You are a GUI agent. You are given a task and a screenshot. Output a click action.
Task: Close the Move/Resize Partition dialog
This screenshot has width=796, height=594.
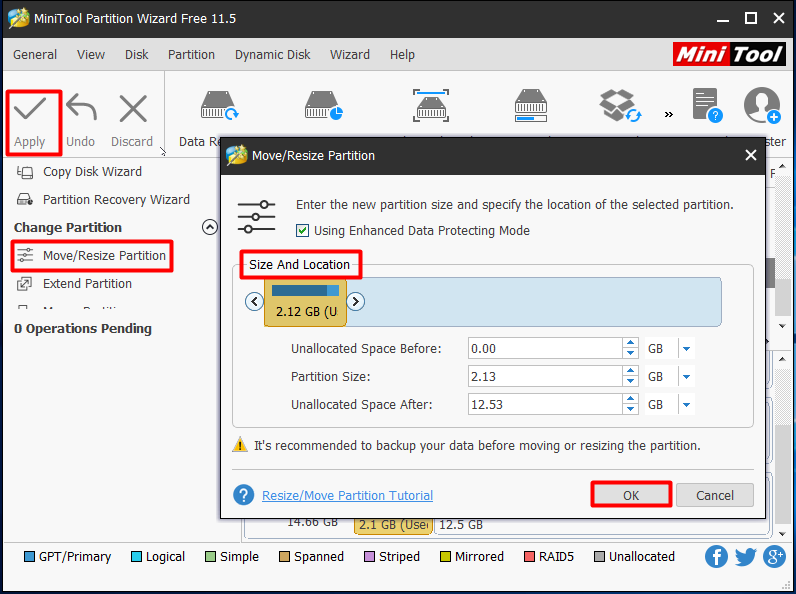click(x=751, y=155)
